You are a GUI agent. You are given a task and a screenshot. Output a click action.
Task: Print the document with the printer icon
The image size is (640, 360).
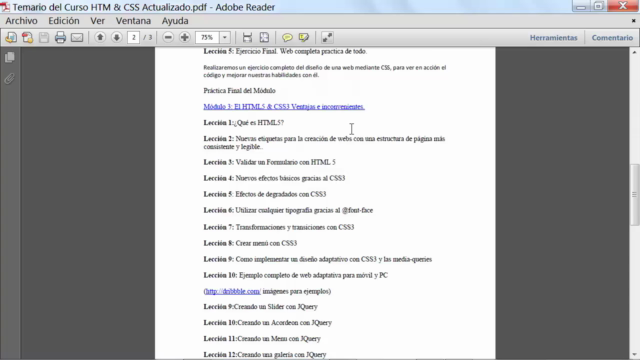click(60, 38)
